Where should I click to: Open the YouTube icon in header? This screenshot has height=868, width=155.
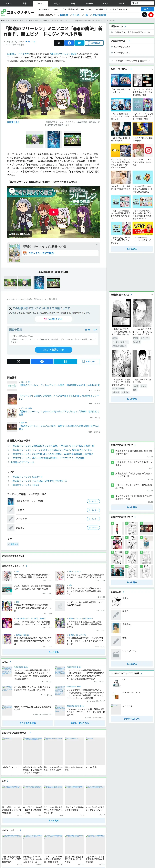(x=151, y=15)
